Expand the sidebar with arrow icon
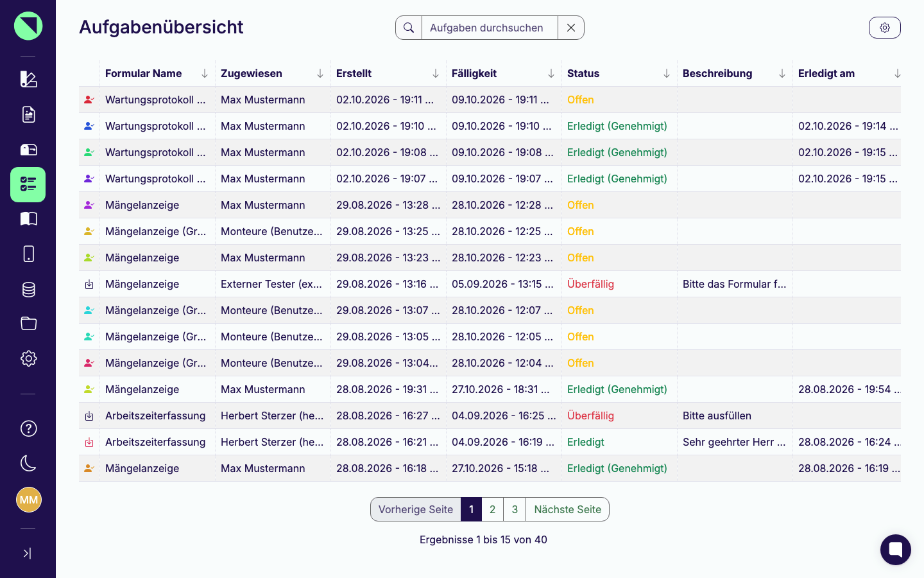Image resolution: width=924 pixels, height=578 pixels. point(27,553)
